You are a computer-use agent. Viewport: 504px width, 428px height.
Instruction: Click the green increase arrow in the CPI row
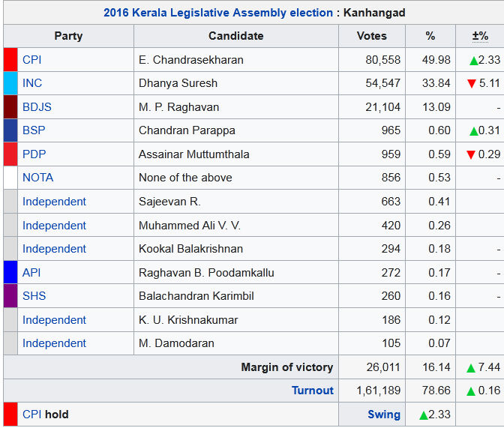(x=474, y=60)
